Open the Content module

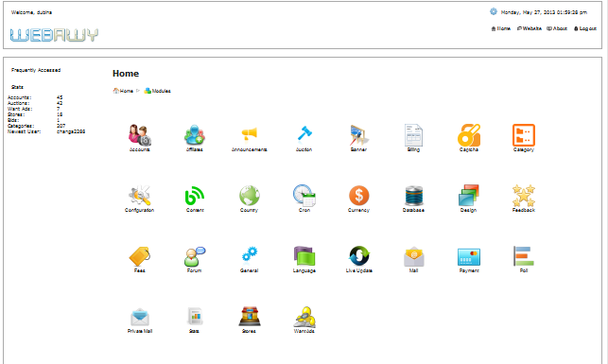195,199
